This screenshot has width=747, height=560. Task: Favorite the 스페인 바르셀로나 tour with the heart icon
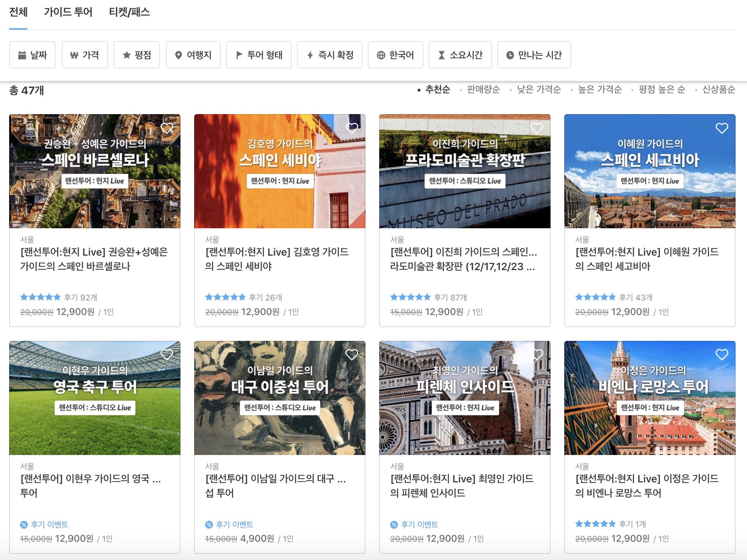[x=167, y=128]
